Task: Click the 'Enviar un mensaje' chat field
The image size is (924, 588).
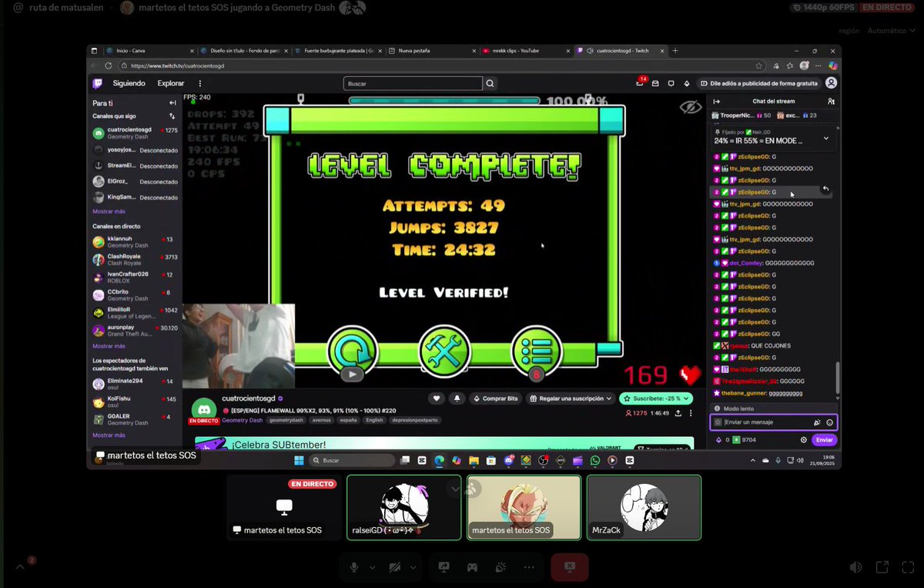Action: 773,422
